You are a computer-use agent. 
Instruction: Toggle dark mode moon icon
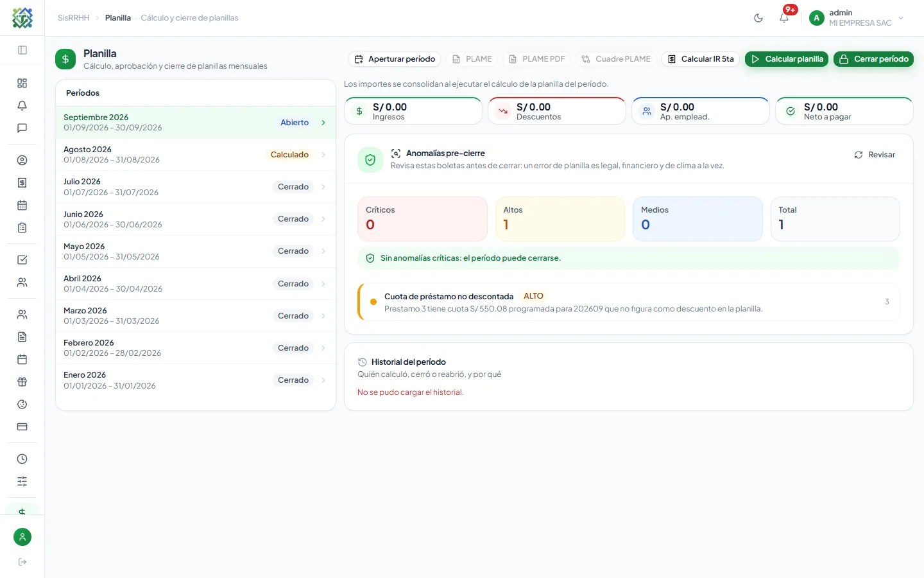pyautogui.click(x=758, y=18)
